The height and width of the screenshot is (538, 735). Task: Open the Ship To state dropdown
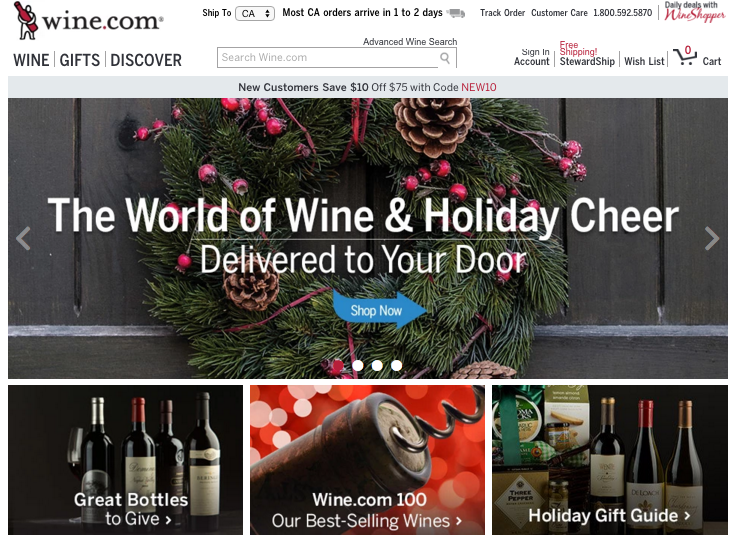(x=255, y=14)
